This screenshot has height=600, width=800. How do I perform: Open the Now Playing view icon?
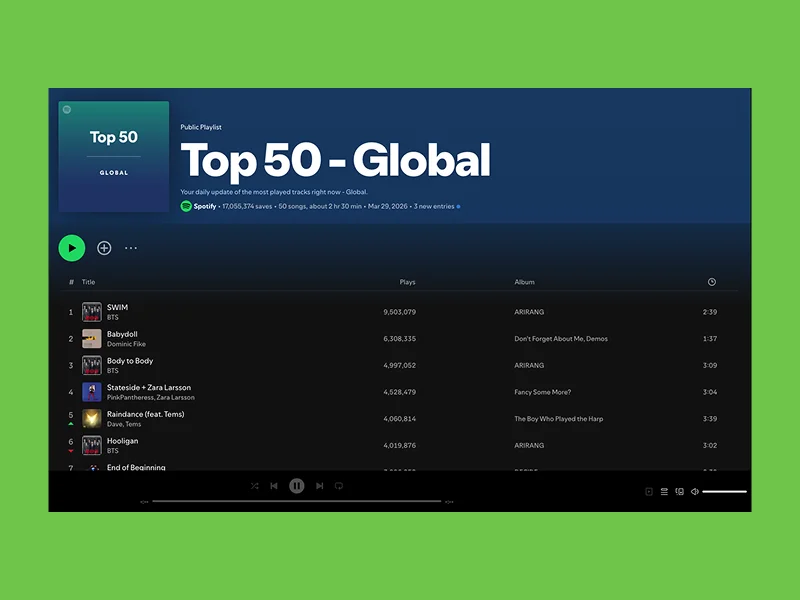[650, 491]
